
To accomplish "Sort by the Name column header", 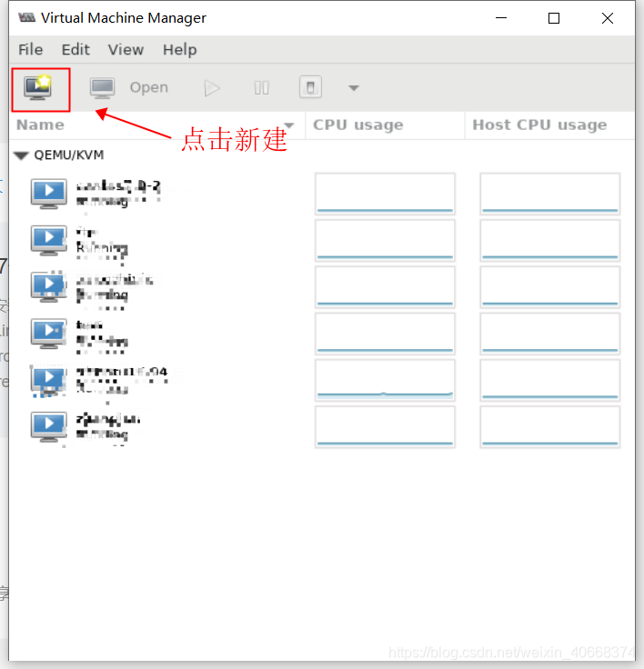I will tap(156, 125).
